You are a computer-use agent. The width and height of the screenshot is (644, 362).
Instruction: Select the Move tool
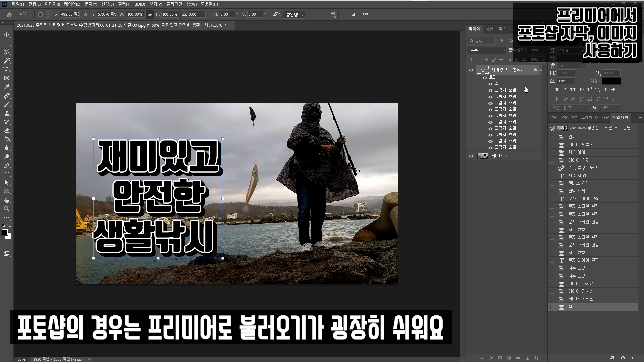point(7,35)
